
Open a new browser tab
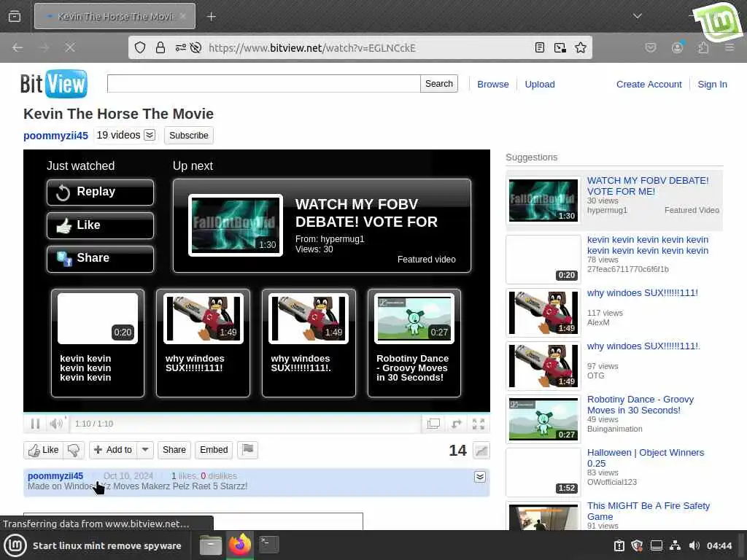tap(211, 17)
